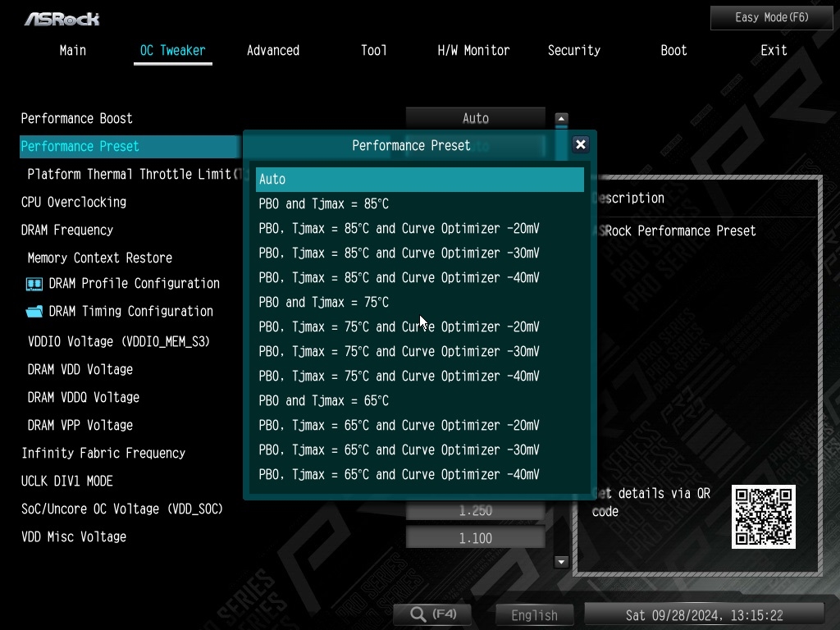Select the highlighted Performance Preset row
This screenshot has height=630, width=840.
130,147
